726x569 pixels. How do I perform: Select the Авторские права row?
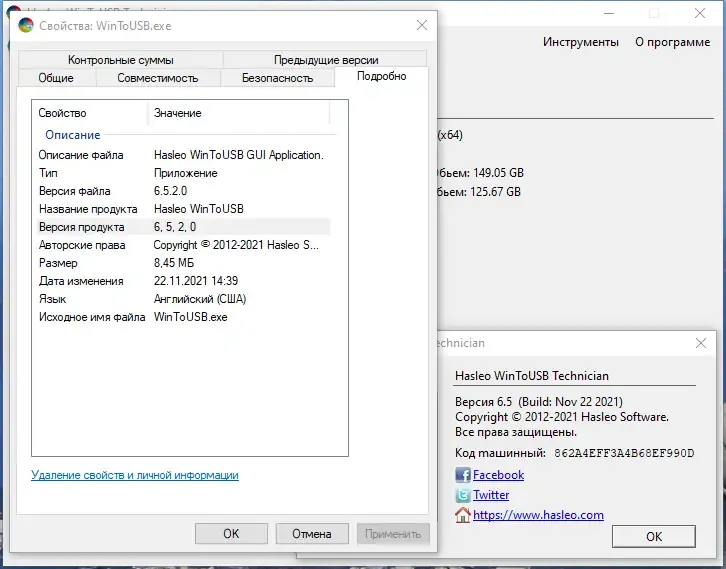[183, 245]
